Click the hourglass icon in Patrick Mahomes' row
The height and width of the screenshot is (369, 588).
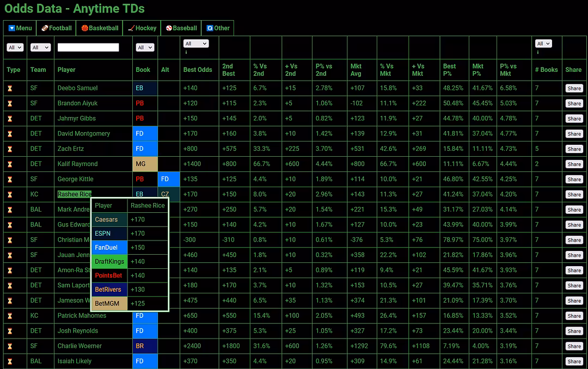pos(9,316)
